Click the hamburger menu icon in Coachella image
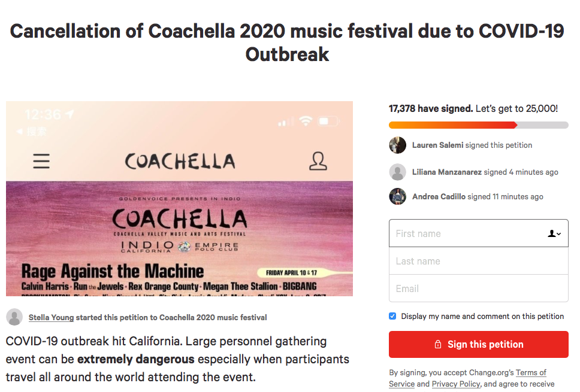 click(x=41, y=161)
